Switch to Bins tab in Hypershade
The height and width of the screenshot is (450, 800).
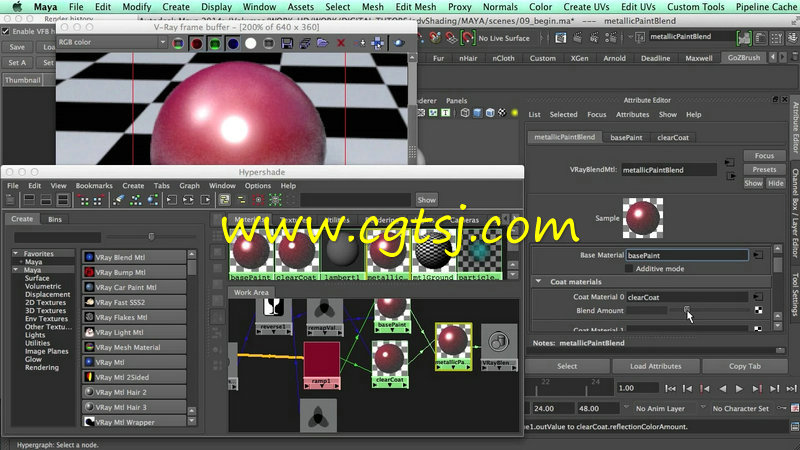[55, 219]
